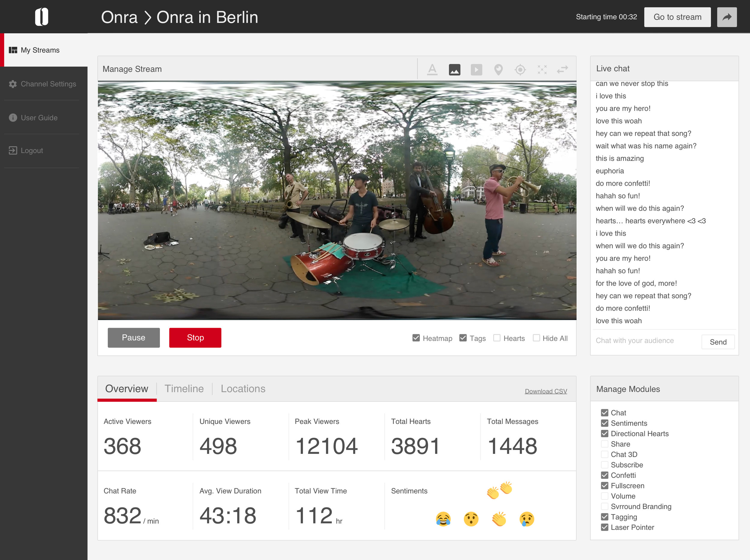
Task: Click the play button icon in toolbar
Action: coord(477,69)
